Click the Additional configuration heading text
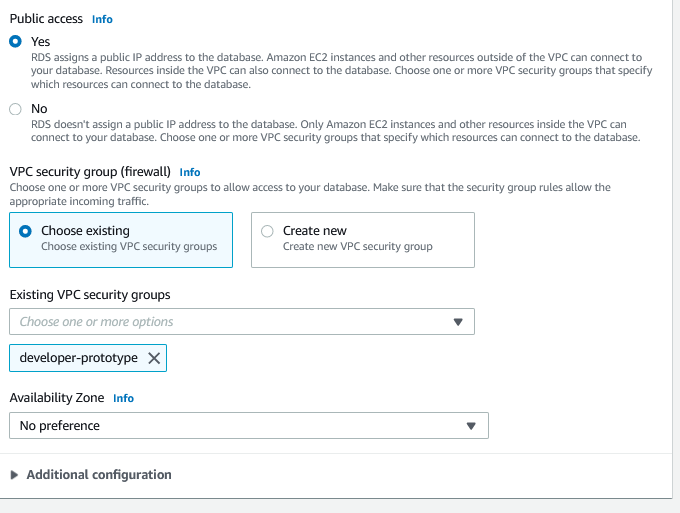 coord(99,474)
